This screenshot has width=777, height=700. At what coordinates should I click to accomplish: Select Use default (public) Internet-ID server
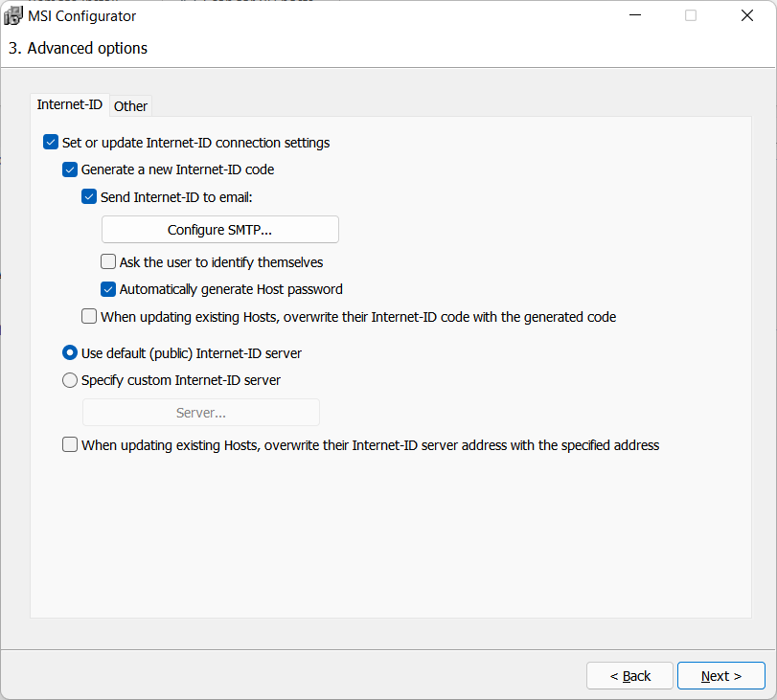click(x=70, y=353)
